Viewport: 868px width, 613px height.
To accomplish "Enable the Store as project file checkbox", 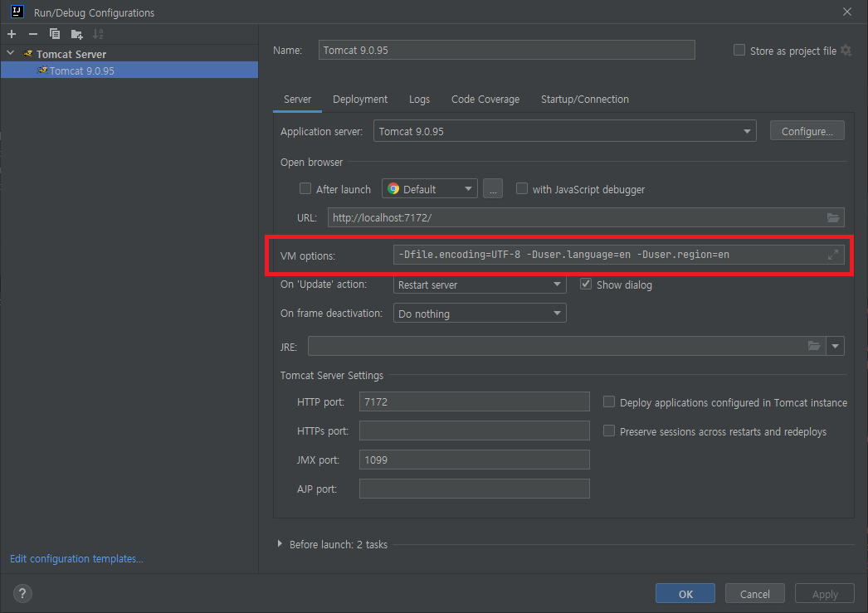I will click(739, 51).
